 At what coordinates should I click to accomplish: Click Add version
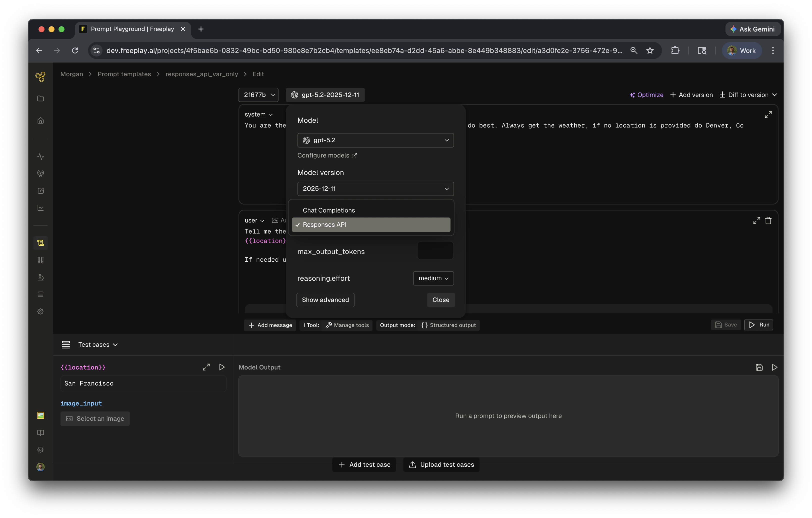point(691,95)
